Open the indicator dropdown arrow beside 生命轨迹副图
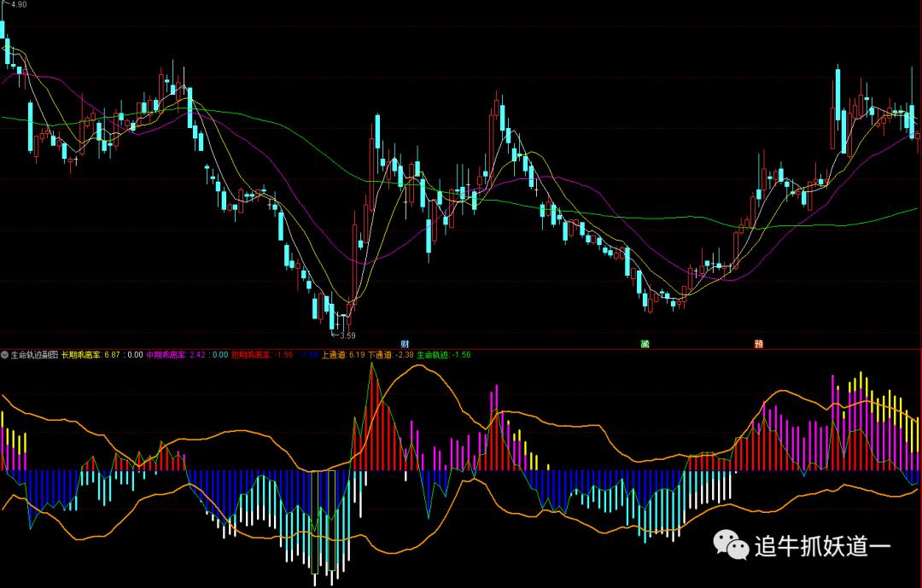This screenshot has width=922, height=588. click(5, 354)
